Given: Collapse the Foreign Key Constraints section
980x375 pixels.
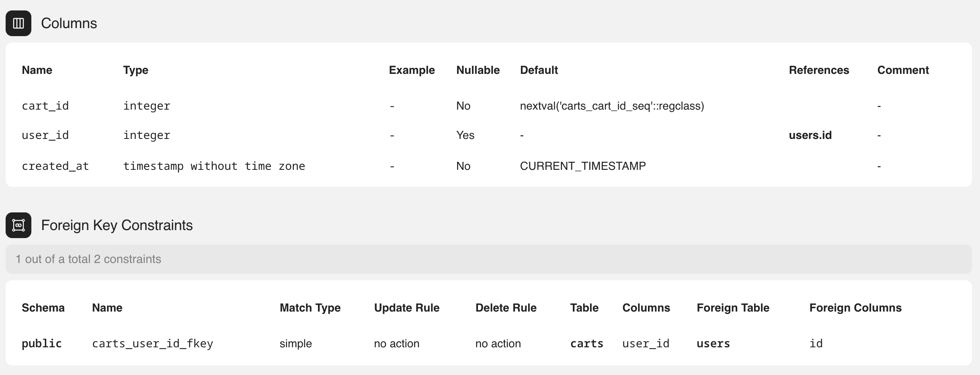Looking at the screenshot, I should coord(117,225).
